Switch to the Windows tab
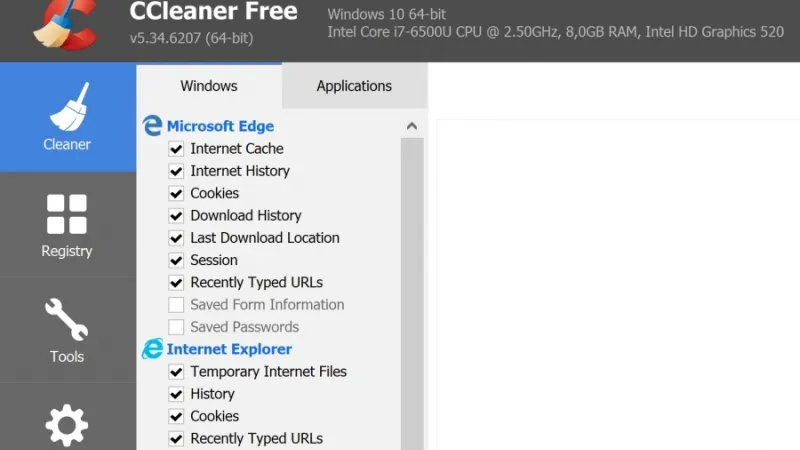The width and height of the screenshot is (800, 450). coord(209,86)
